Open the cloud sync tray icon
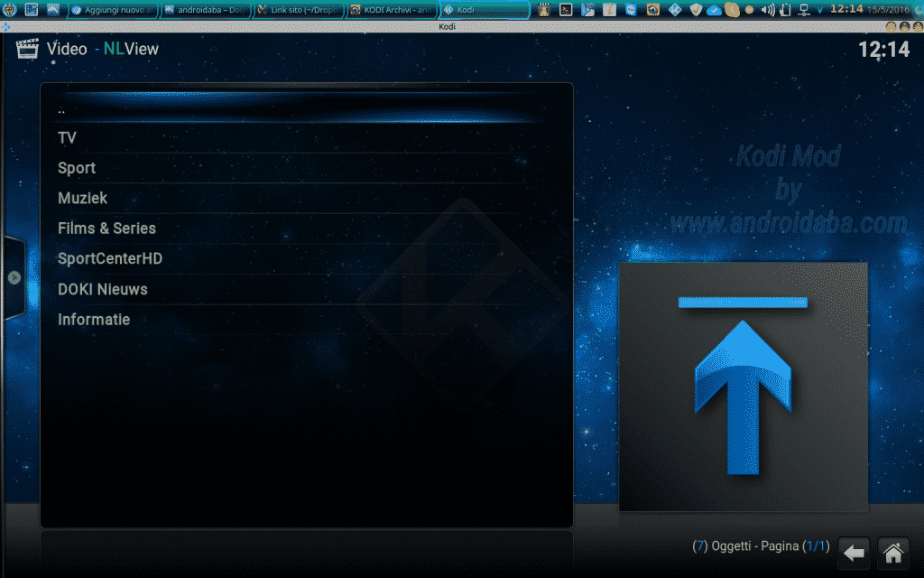 coord(714,10)
